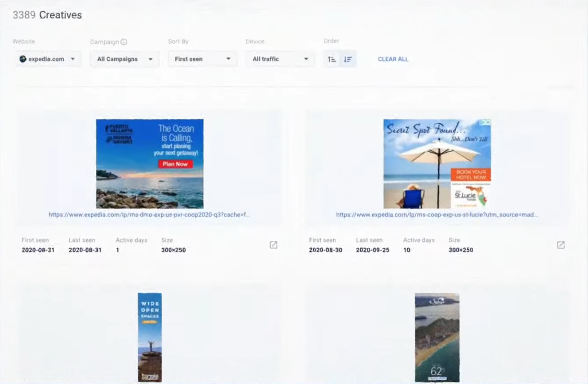588x384 pixels.
Task: View the Secret Spot Found ad creative
Action: [x=437, y=164]
